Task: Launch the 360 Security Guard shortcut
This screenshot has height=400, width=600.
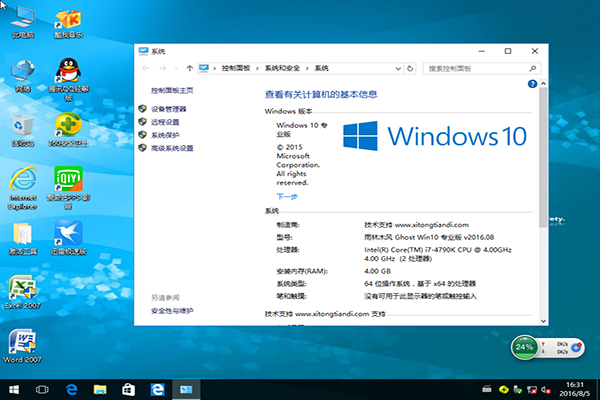Action: 68,130
